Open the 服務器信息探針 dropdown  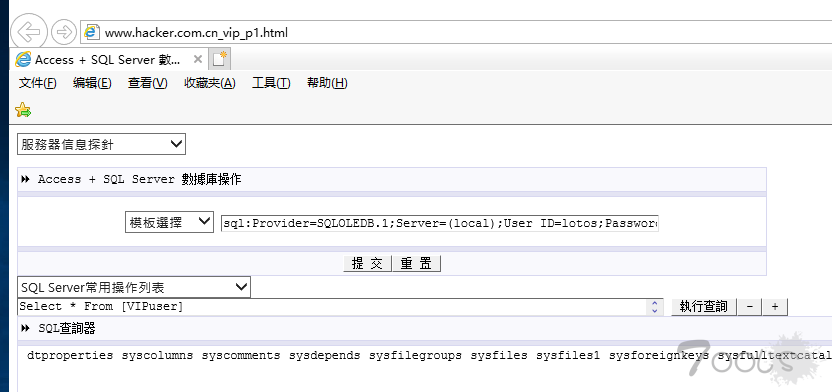pyautogui.click(x=101, y=144)
